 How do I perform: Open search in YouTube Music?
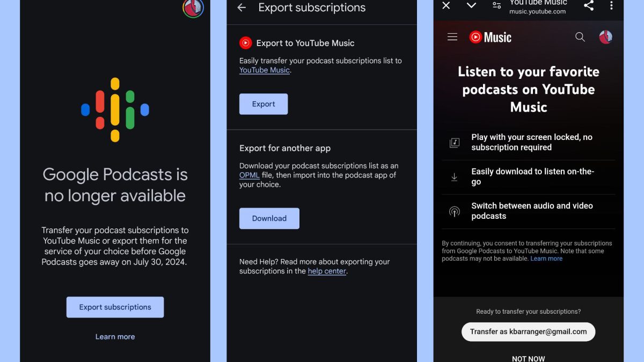click(x=580, y=37)
